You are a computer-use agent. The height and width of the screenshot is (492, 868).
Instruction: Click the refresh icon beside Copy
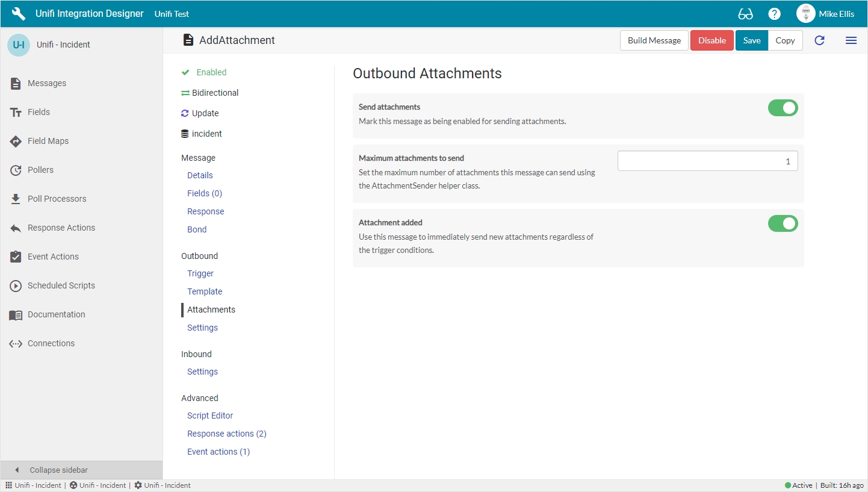819,40
